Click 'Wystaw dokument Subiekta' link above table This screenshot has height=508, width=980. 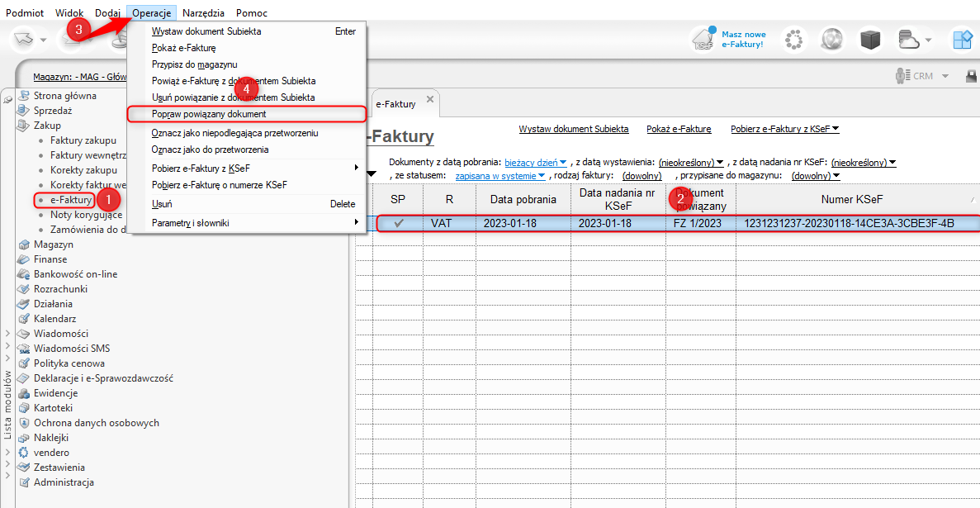(573, 129)
